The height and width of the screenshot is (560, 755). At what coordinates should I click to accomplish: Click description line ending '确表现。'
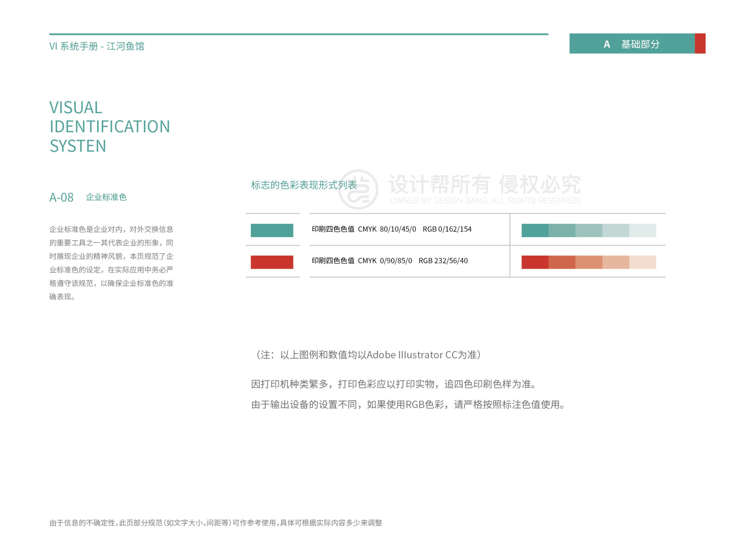62,297
